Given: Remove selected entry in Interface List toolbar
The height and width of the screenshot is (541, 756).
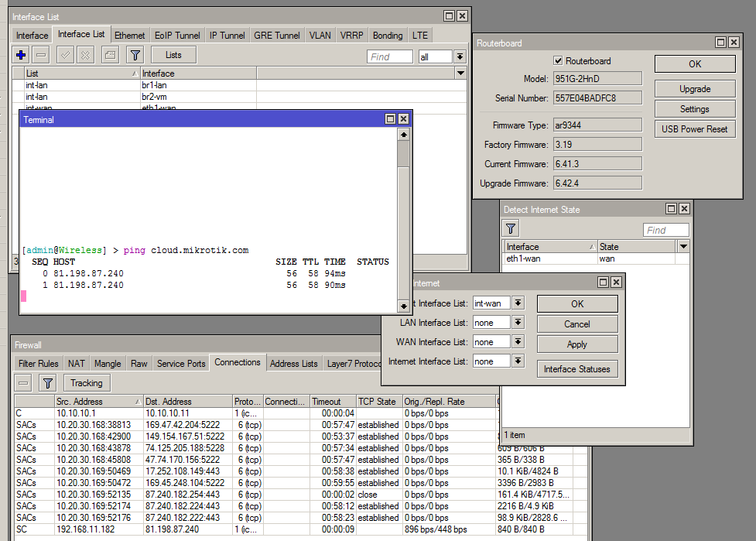Looking at the screenshot, I should tap(42, 55).
